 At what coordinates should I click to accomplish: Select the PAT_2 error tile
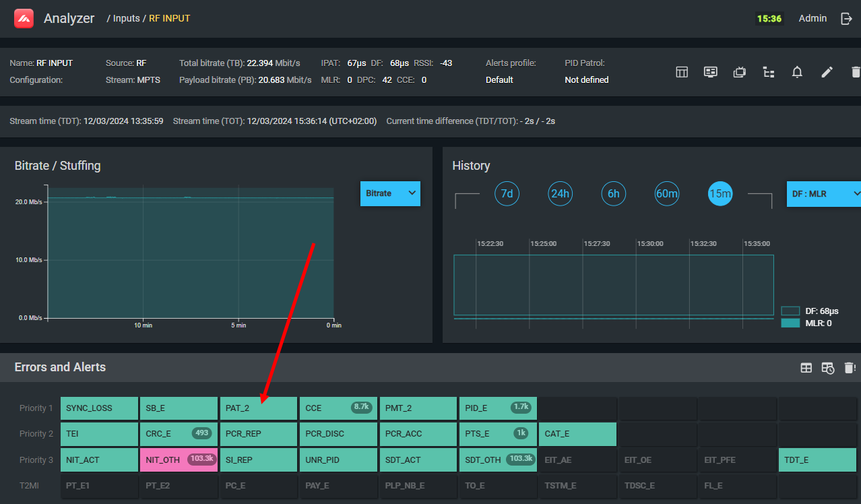(258, 408)
